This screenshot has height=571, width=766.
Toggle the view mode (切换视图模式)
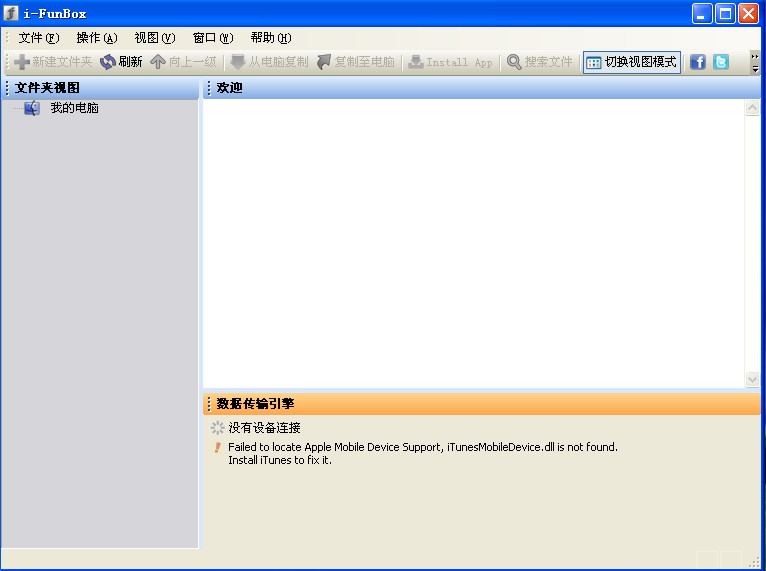(632, 62)
